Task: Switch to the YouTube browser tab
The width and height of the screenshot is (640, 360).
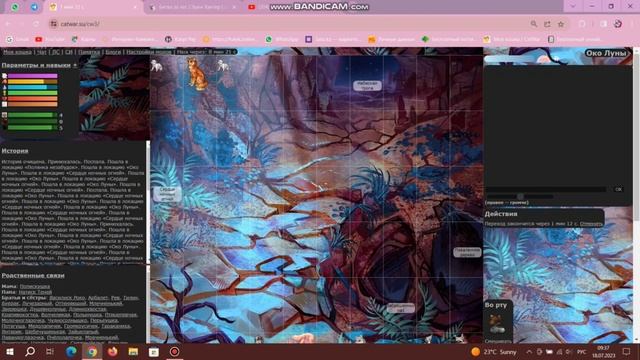Action: 252,7
